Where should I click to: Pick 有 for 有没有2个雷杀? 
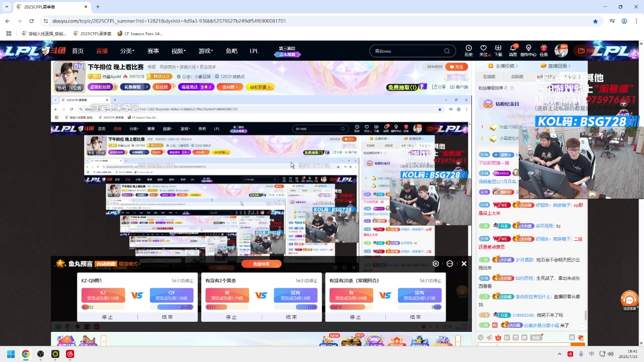pyautogui.click(x=227, y=295)
